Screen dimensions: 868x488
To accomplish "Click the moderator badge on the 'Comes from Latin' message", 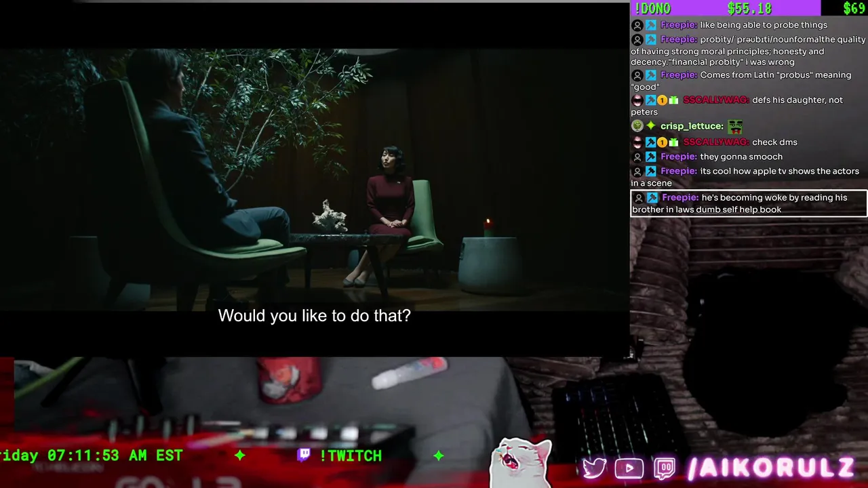I will 651,75.
